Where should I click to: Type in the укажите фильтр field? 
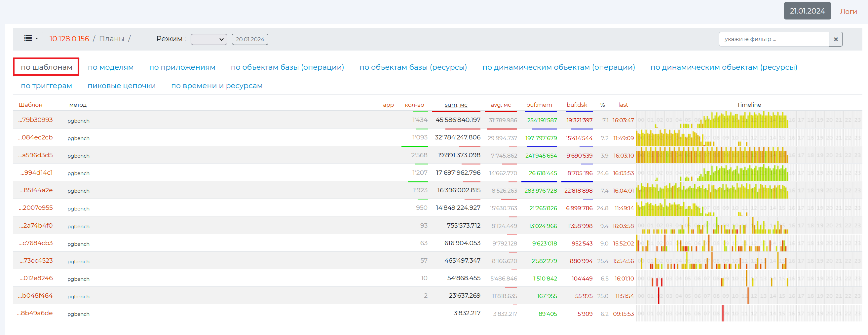pos(773,39)
